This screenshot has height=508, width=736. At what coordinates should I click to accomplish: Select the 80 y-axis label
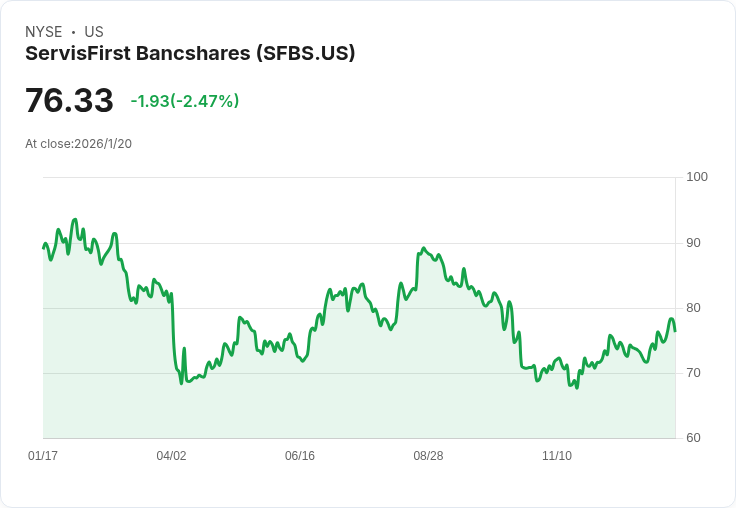(x=693, y=308)
